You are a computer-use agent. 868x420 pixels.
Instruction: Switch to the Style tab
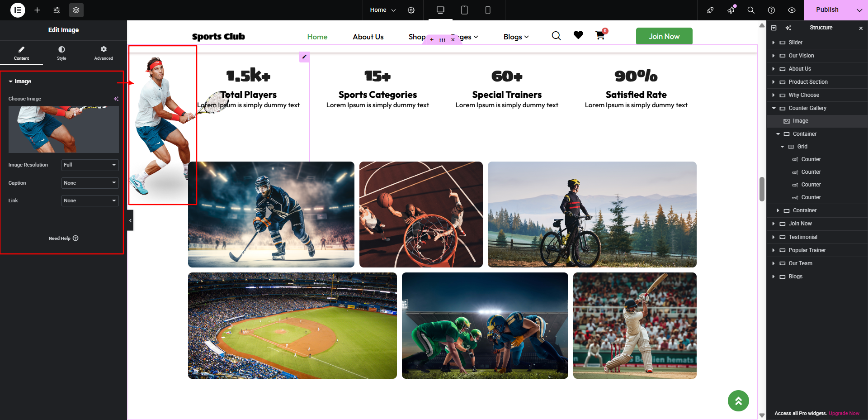[61, 53]
